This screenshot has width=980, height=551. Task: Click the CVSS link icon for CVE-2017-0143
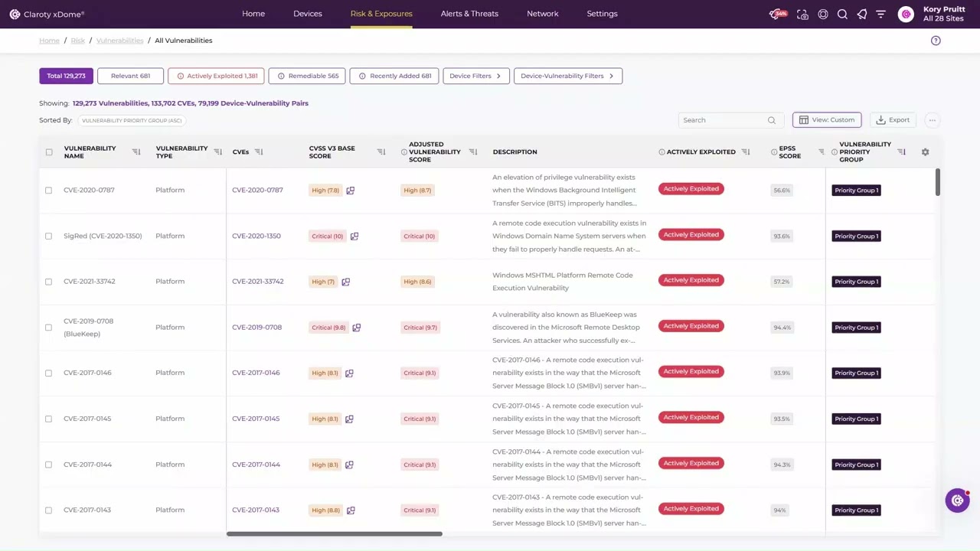coord(351,510)
